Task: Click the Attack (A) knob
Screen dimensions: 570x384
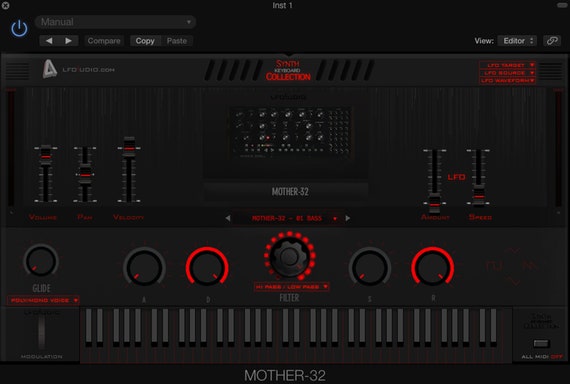Action: (x=144, y=267)
